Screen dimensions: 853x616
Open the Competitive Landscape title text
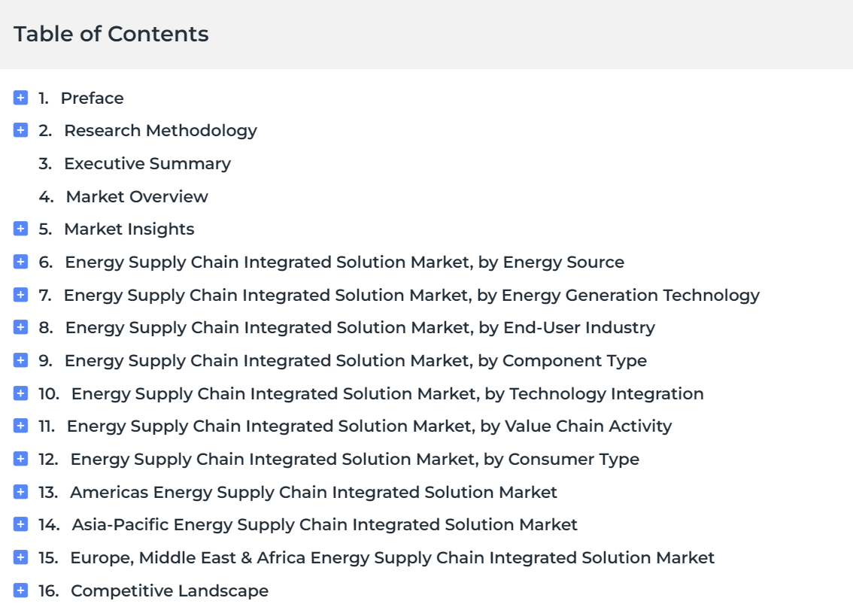[x=170, y=591]
